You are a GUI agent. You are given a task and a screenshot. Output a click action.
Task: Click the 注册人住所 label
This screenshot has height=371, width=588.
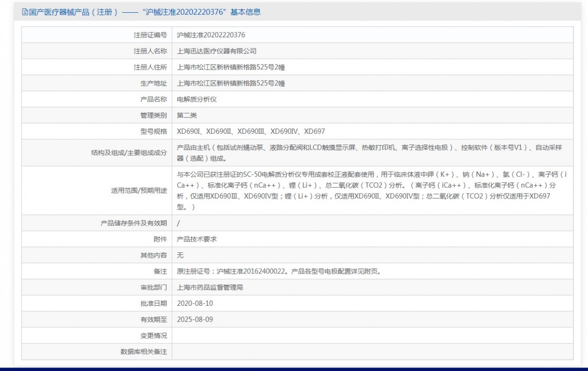point(150,67)
